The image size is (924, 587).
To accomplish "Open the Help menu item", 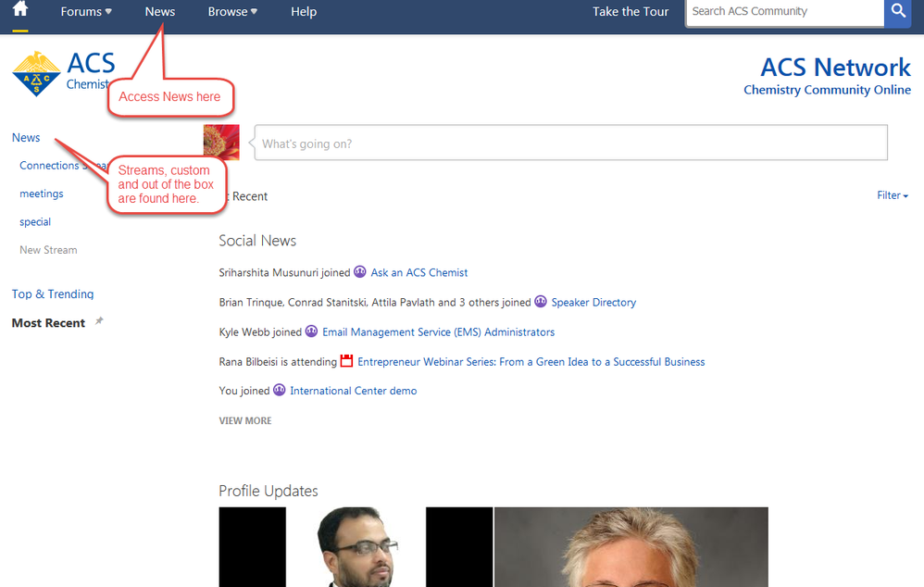I will (x=304, y=12).
